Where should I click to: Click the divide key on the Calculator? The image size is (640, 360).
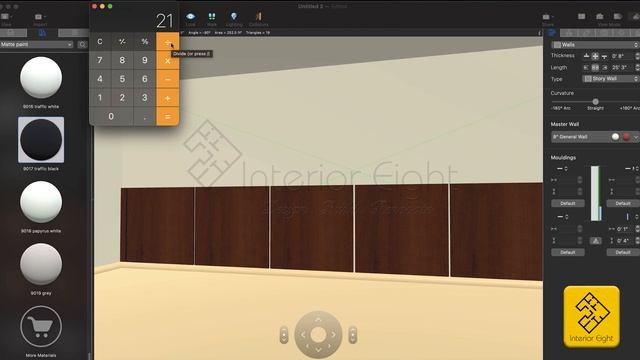pyautogui.click(x=167, y=42)
